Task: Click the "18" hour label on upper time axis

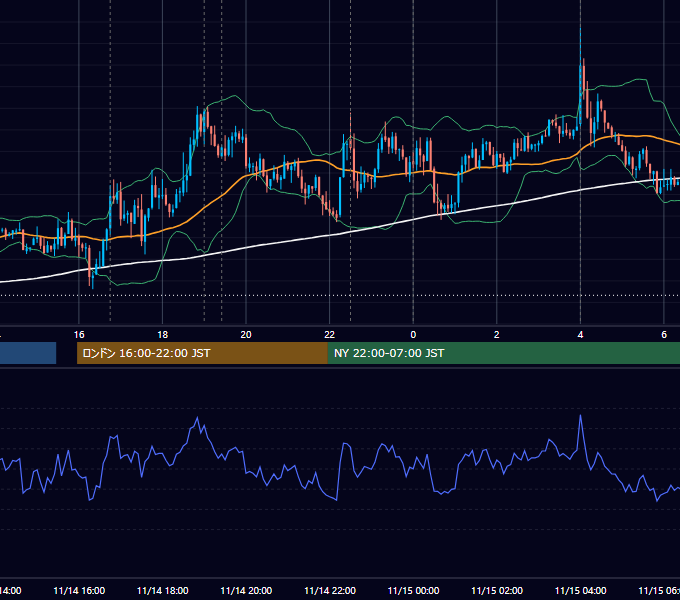Action: pos(163,335)
